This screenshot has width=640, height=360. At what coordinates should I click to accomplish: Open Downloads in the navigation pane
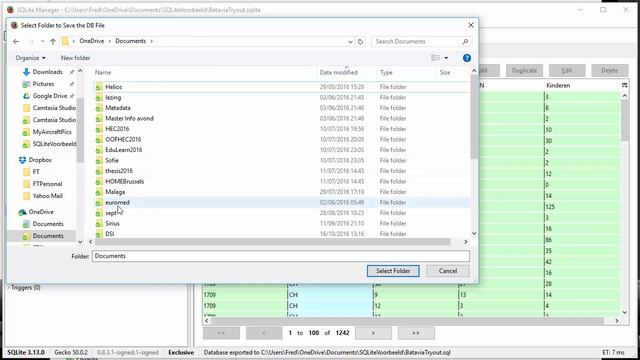click(47, 72)
